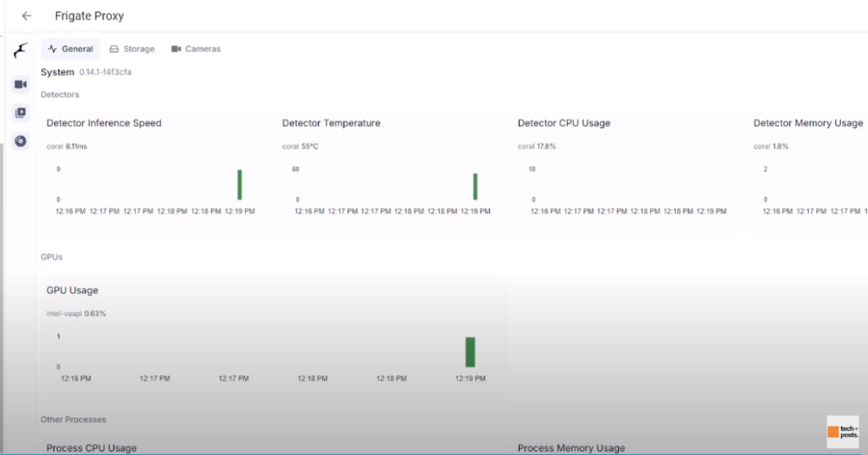Screen dimensions: 868x455
Task: Click the coral 55°C value
Action: [x=300, y=146]
